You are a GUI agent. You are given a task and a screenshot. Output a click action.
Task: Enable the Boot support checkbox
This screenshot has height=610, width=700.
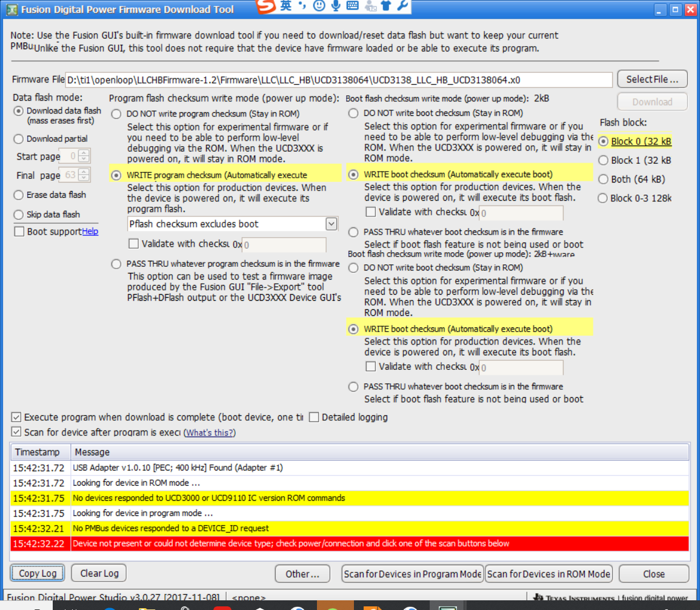tap(19, 231)
